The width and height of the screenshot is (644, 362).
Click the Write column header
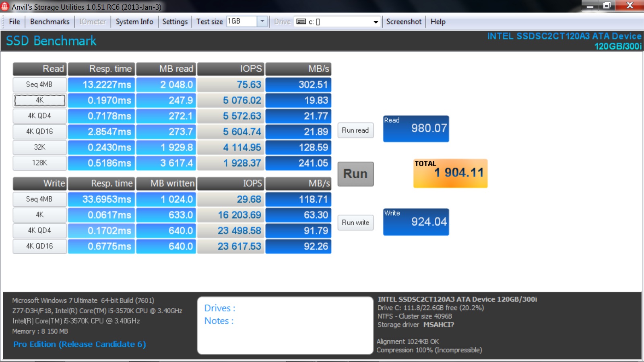point(39,183)
